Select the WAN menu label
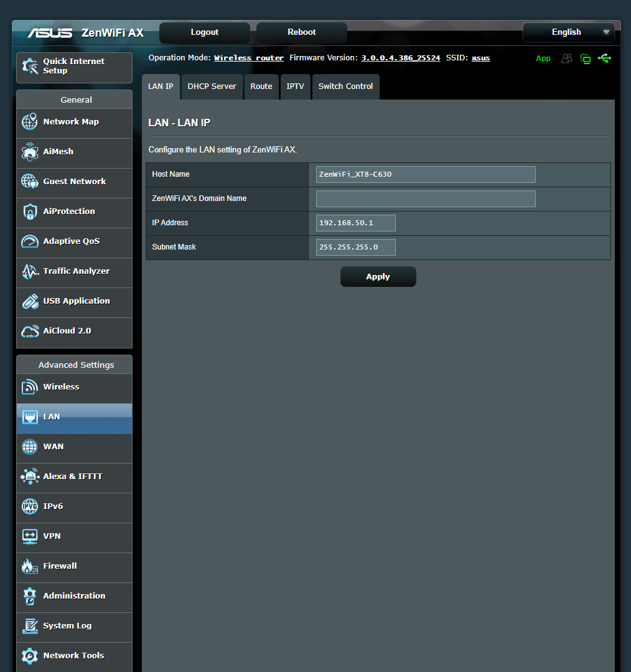 click(54, 447)
